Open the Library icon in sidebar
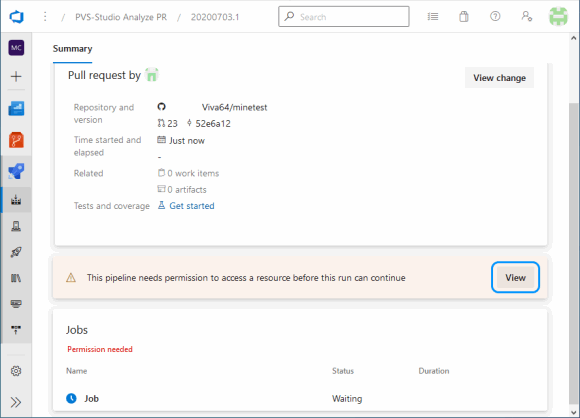This screenshot has width=580, height=418. (16, 278)
